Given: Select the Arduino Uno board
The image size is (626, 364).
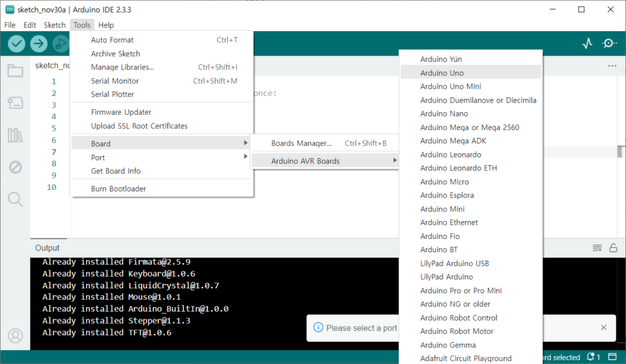Looking at the screenshot, I should 471,73.
